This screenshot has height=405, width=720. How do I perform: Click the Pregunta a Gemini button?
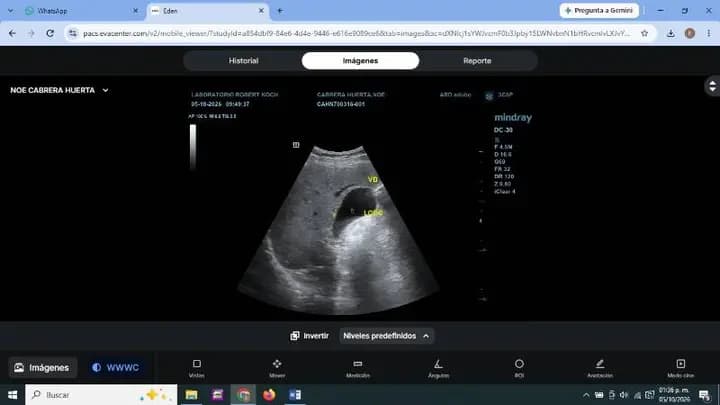599,11
